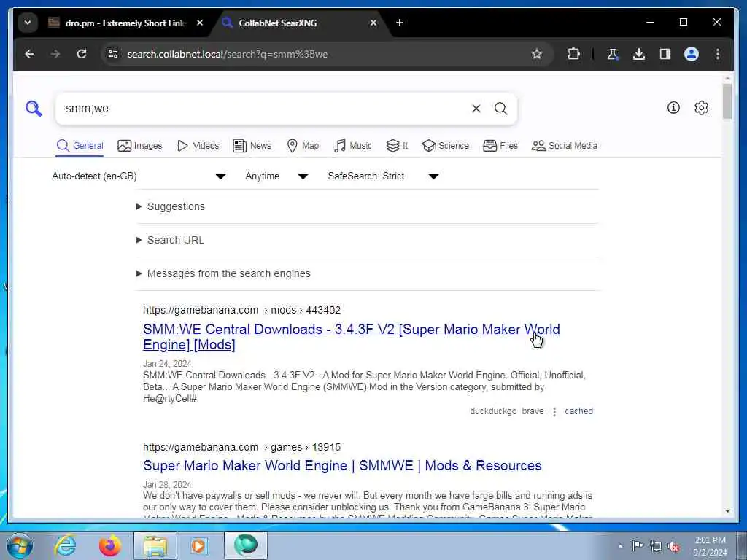This screenshot has height=560, width=747.
Task: Open the Chrome three-dot menu
Action: pos(718,54)
